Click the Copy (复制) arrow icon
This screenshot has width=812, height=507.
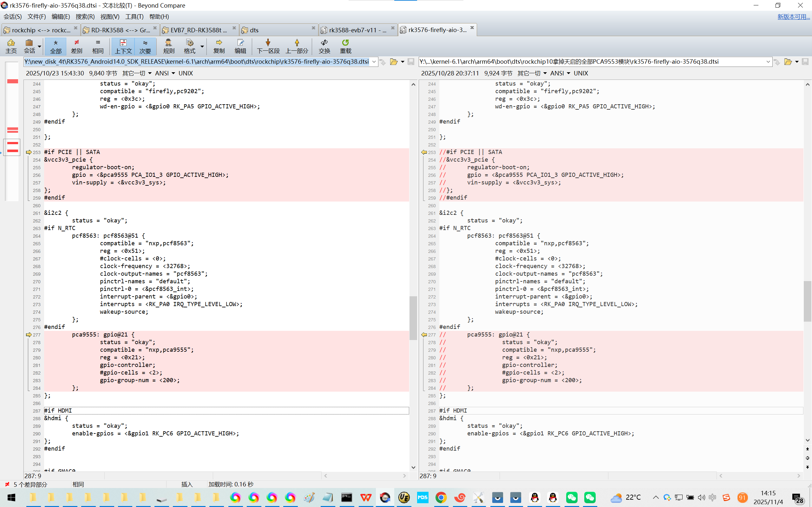coord(219,46)
